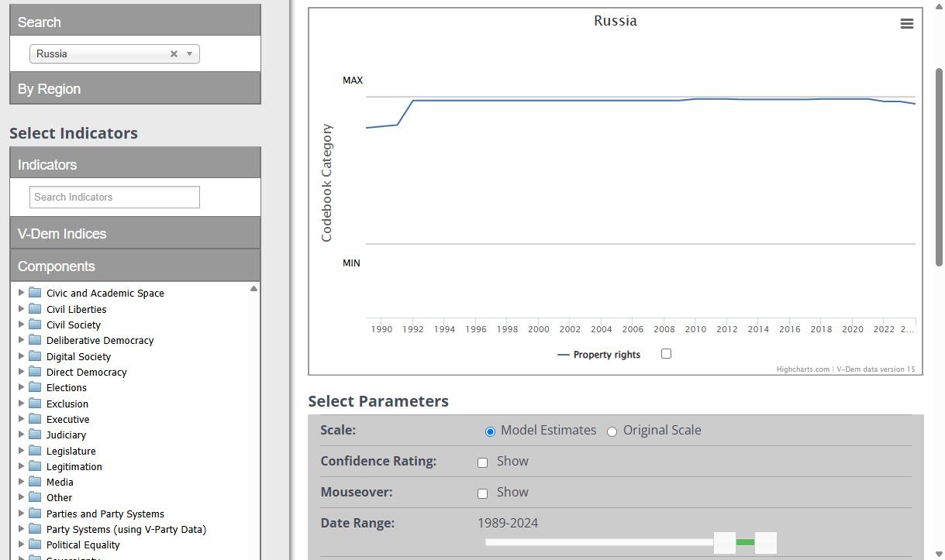Click the Media folder icon
The height and width of the screenshot is (560, 945).
(35, 482)
